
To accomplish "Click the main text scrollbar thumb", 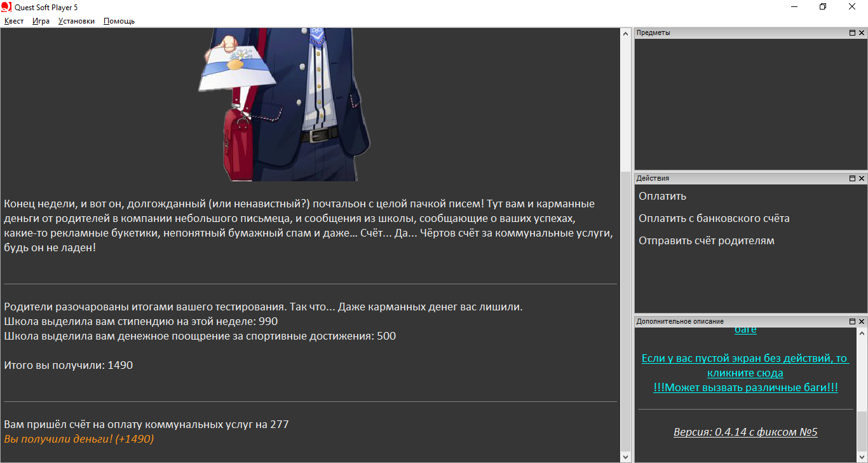I will click(626, 312).
